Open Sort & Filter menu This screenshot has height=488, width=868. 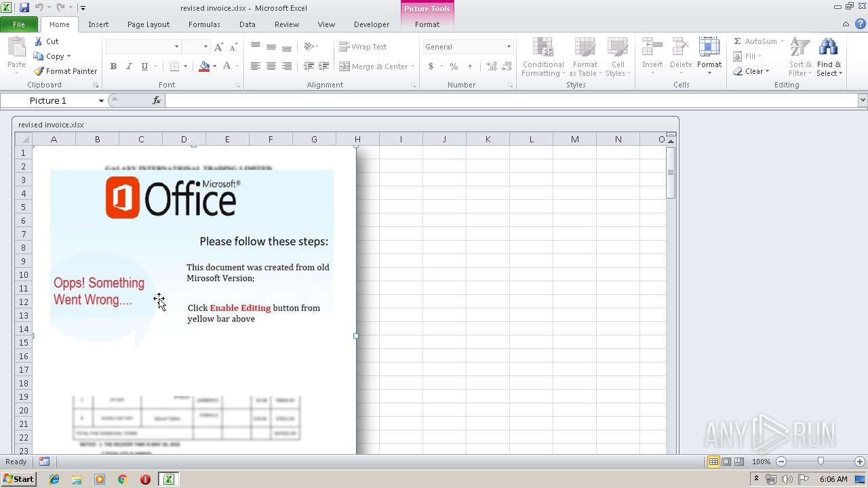(800, 57)
